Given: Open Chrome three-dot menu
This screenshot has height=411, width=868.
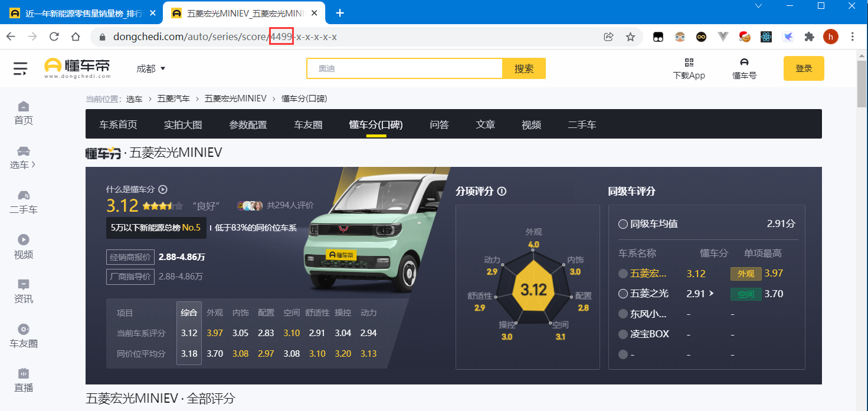Looking at the screenshot, I should (x=852, y=37).
